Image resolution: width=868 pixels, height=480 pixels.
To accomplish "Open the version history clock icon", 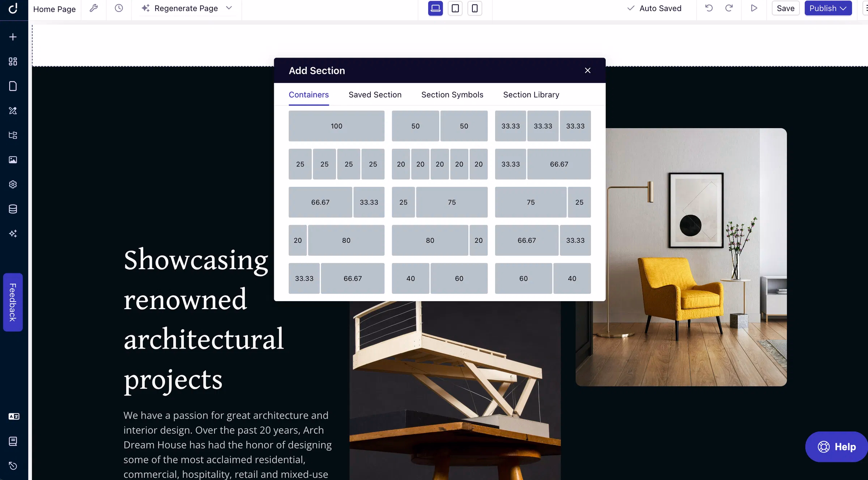I will pos(119,8).
